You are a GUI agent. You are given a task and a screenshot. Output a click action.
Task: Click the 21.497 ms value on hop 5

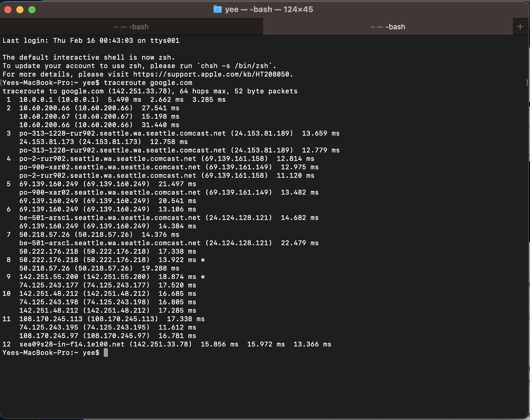177,184
